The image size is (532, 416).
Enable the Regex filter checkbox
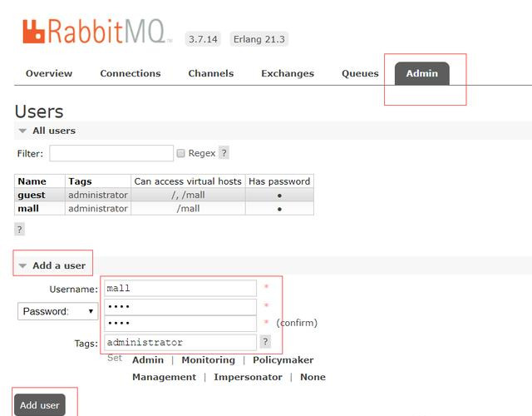181,153
